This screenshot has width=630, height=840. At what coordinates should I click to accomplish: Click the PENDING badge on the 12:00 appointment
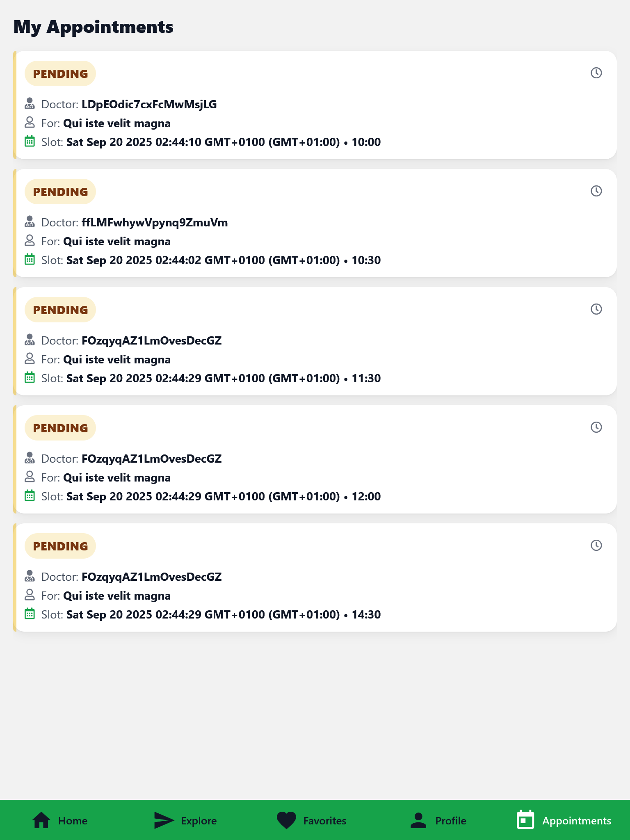(60, 428)
